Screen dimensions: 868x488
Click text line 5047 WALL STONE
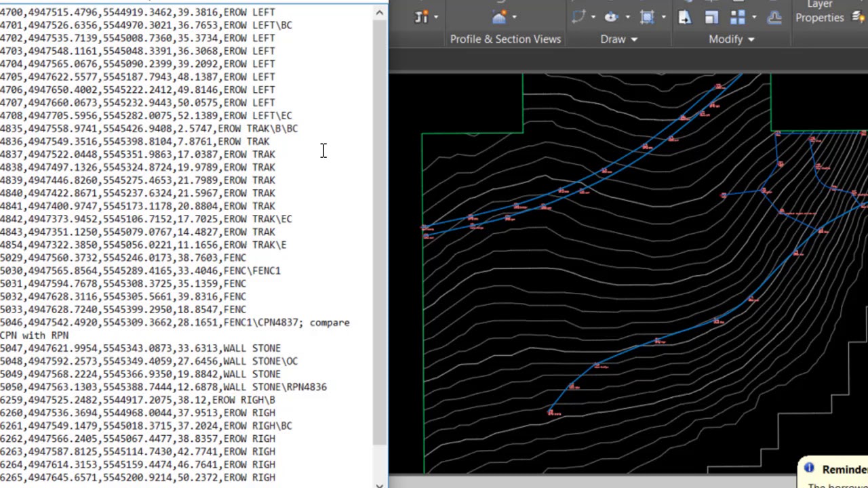click(140, 348)
